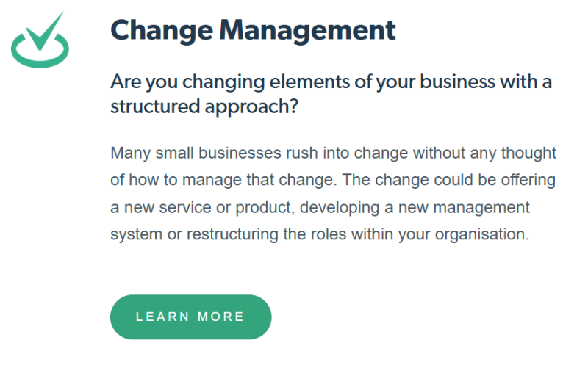Click the word LEARN on the green button

(161, 317)
